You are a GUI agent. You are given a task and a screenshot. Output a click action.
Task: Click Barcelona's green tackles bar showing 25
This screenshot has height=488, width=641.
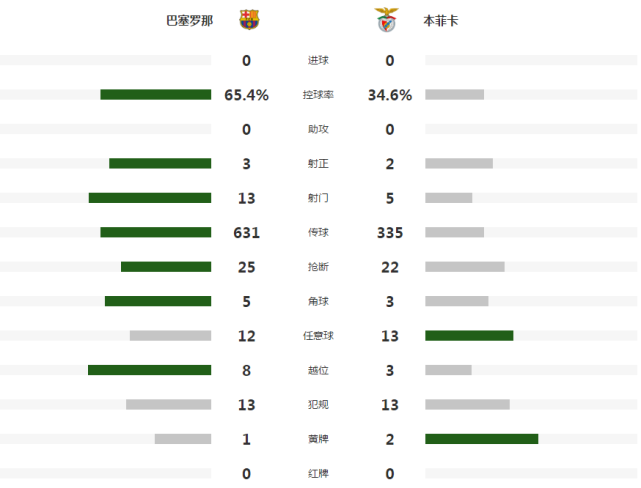[166, 267]
